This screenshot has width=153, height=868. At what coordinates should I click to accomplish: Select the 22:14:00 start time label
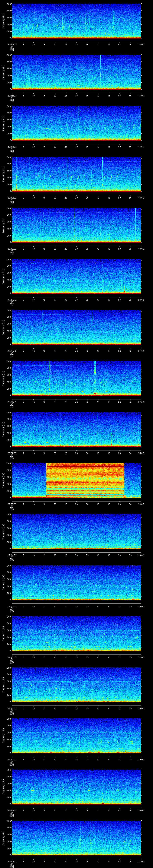click(x=12, y=44)
